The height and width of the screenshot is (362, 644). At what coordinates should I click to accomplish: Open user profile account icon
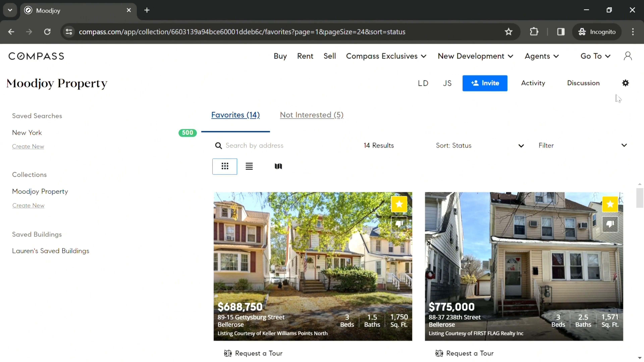pyautogui.click(x=628, y=56)
